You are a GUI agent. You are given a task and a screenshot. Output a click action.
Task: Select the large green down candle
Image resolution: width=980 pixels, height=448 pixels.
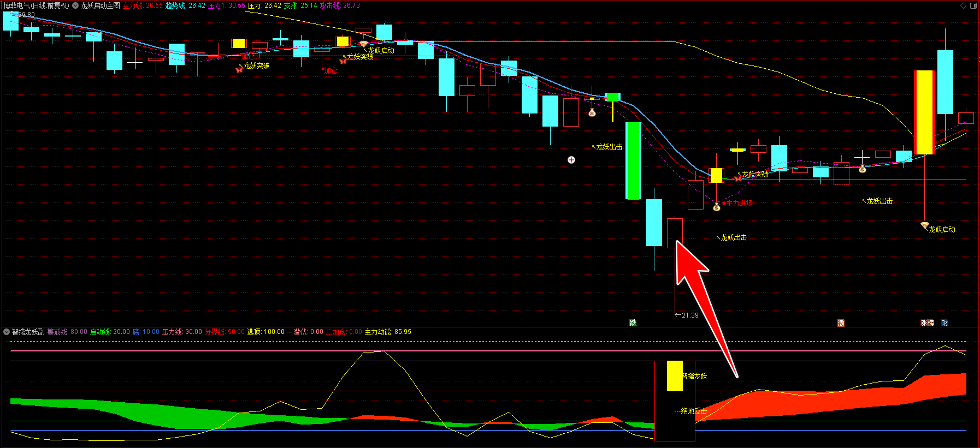click(x=633, y=161)
